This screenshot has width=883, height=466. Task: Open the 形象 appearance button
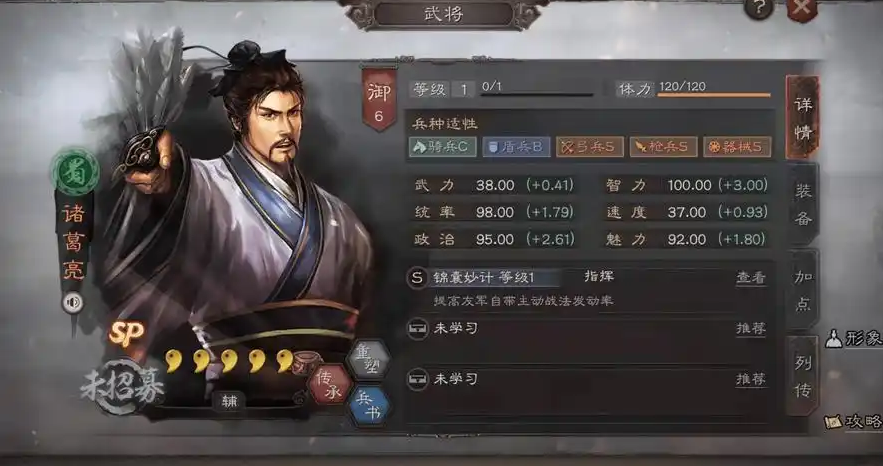[854, 338]
